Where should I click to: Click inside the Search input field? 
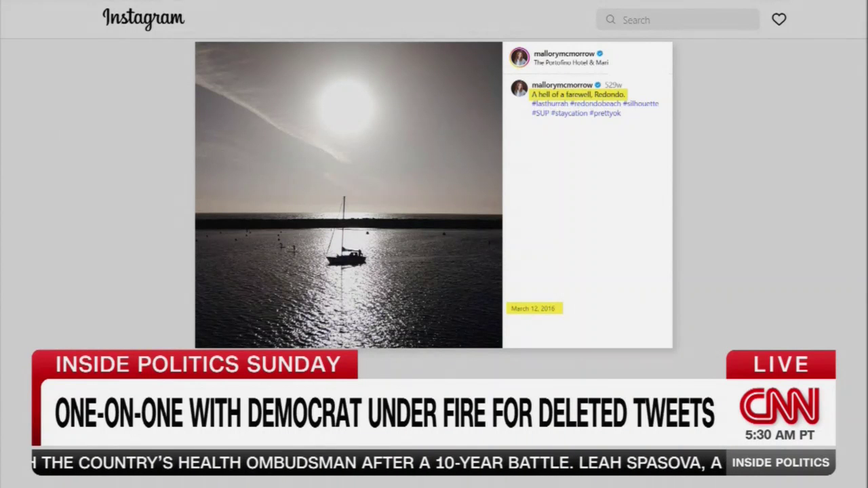677,20
